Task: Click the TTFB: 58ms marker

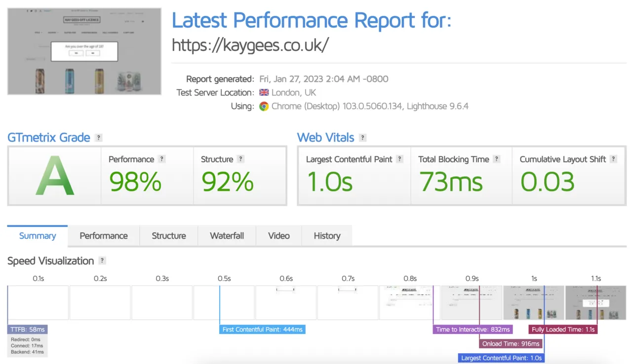Action: pos(28,329)
